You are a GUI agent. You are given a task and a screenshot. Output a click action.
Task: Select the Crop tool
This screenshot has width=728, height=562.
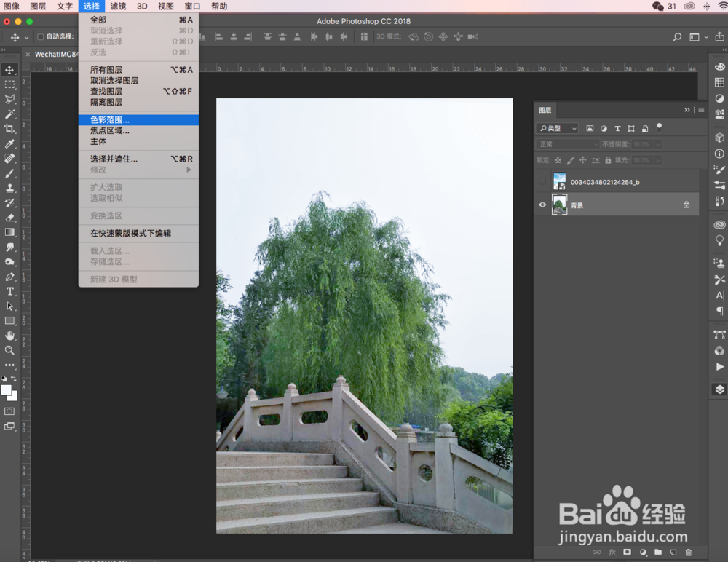click(9, 129)
